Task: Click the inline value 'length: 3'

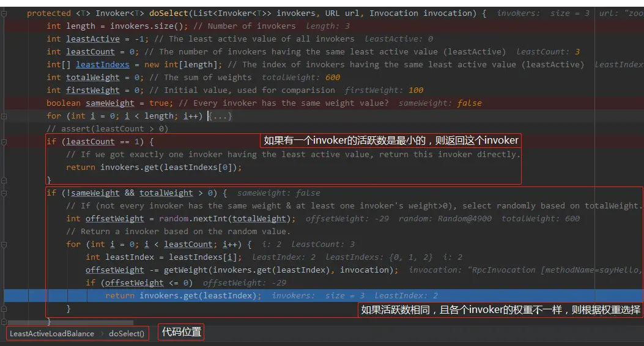Action: [328, 26]
